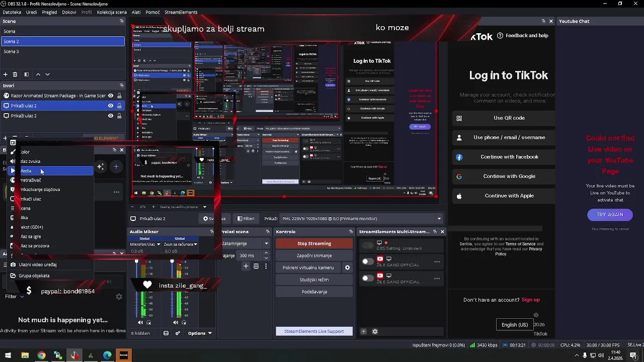Screen dimensions: 644x362
Task: Open transition properties three-dot menu
Action: (266, 266)
